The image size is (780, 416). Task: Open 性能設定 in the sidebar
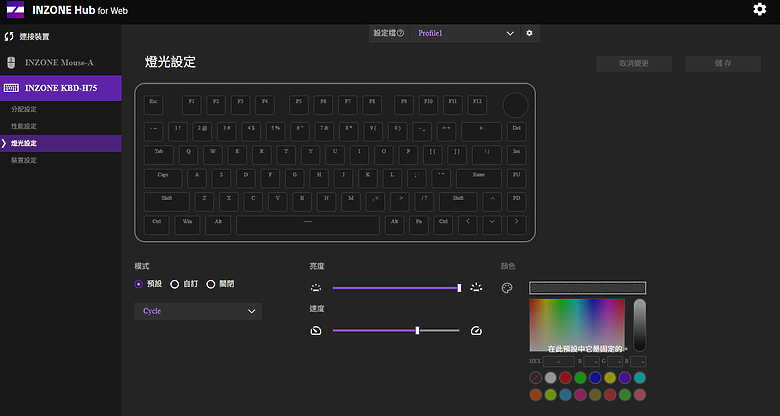(23, 126)
